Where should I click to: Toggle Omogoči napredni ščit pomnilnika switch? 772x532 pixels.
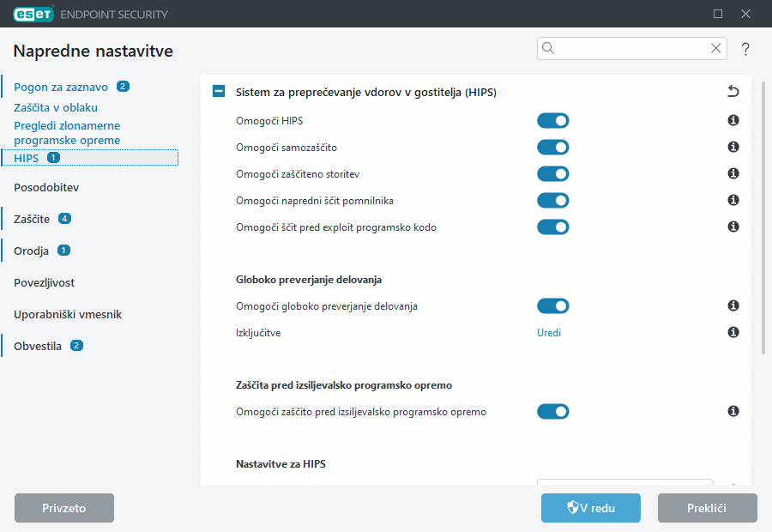[553, 201]
